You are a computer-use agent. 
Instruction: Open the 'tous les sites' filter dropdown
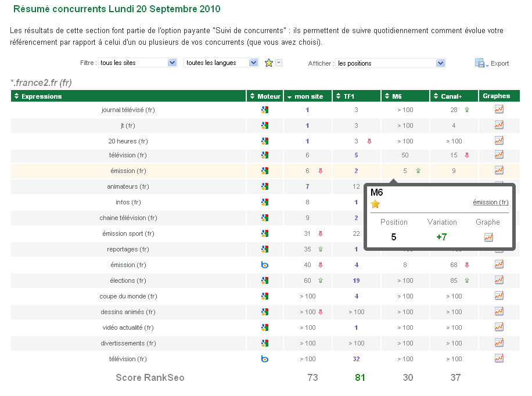(x=138, y=63)
